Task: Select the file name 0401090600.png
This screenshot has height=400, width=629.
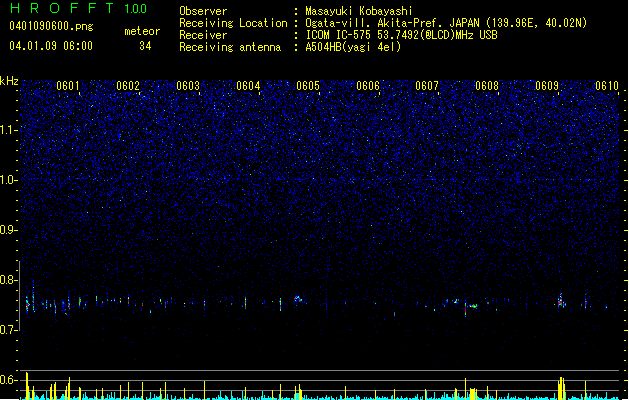Action: 51,27
